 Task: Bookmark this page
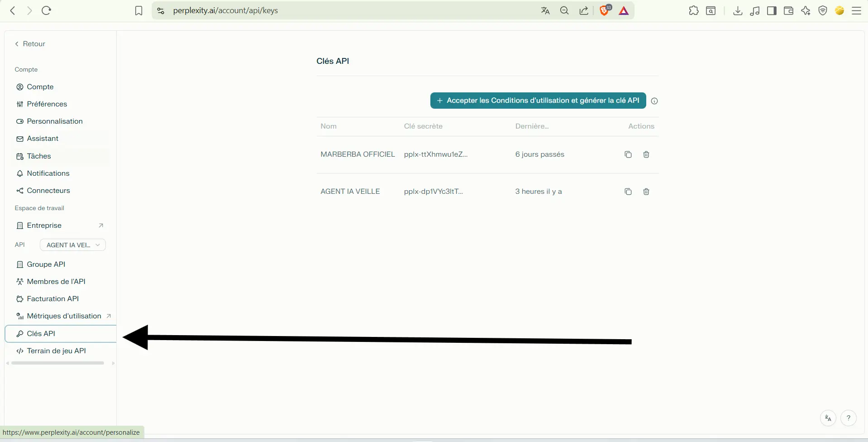[139, 10]
